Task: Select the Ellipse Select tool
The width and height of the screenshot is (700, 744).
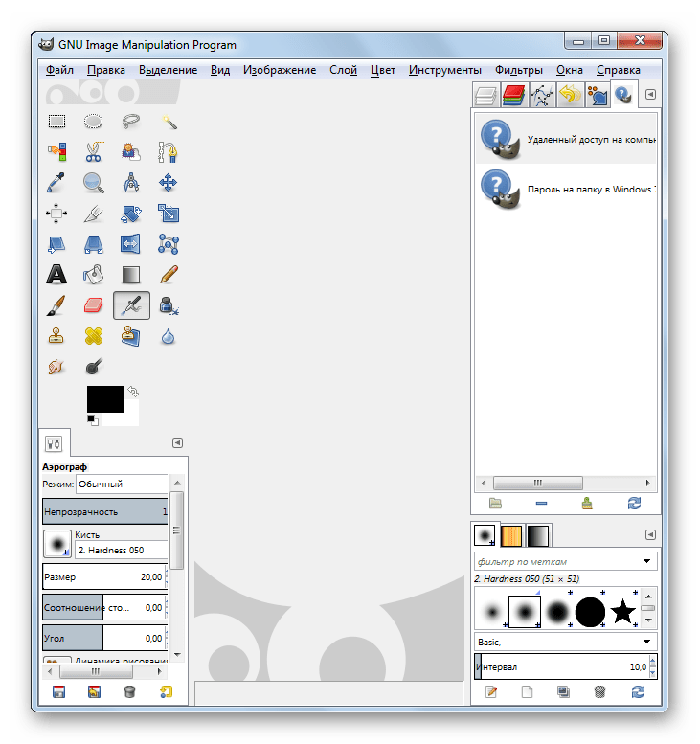Action: click(94, 122)
